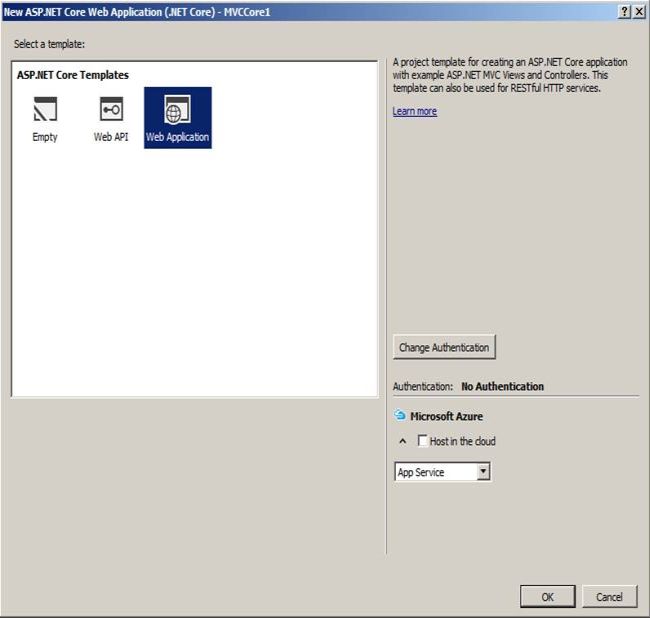Select the Empty template icon
The image size is (650, 618).
pyautogui.click(x=45, y=109)
